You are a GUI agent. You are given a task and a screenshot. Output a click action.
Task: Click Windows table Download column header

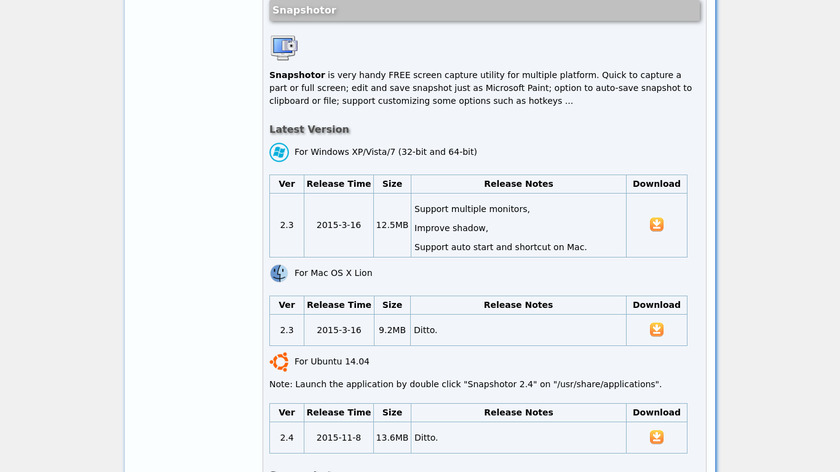pyautogui.click(x=656, y=184)
